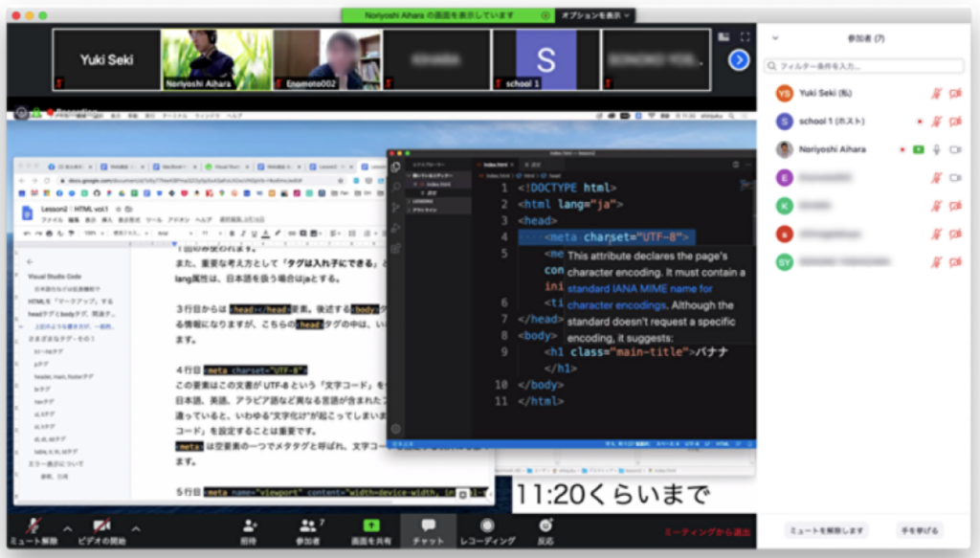Click school 1 host's muted microphone icon
Image resolution: width=980 pixels, height=558 pixels.
[x=936, y=122]
